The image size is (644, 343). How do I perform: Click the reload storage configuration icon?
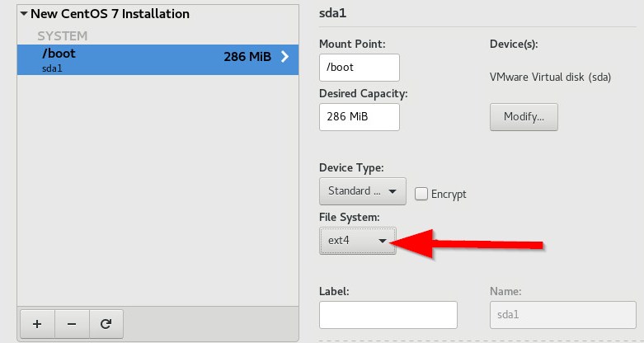tap(106, 324)
